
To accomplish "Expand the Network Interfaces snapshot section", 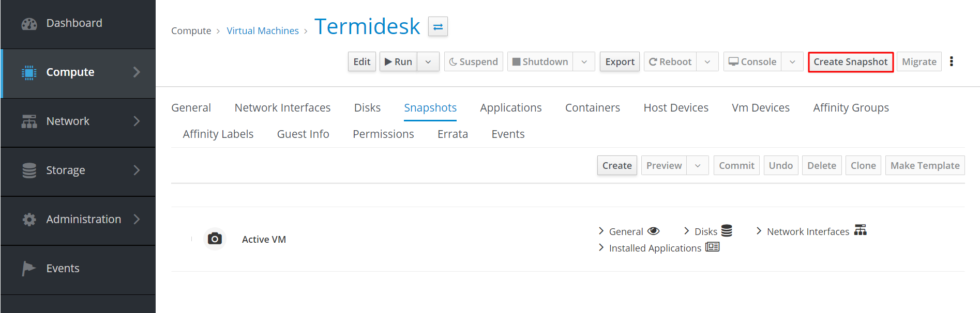I will (x=808, y=231).
